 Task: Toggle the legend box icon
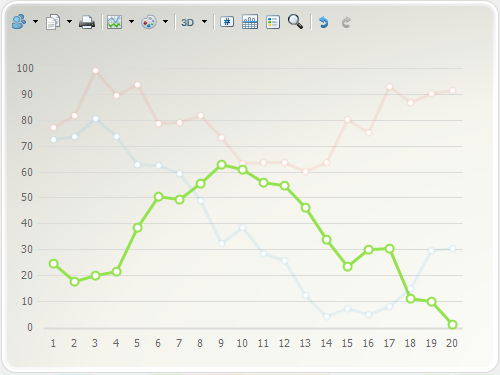coord(273,22)
